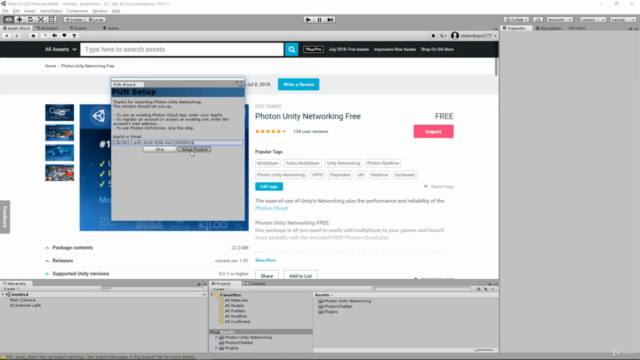Image resolution: width=640 pixels, height=360 pixels.
Task: Open Project Create dropdown
Action: 220,289
